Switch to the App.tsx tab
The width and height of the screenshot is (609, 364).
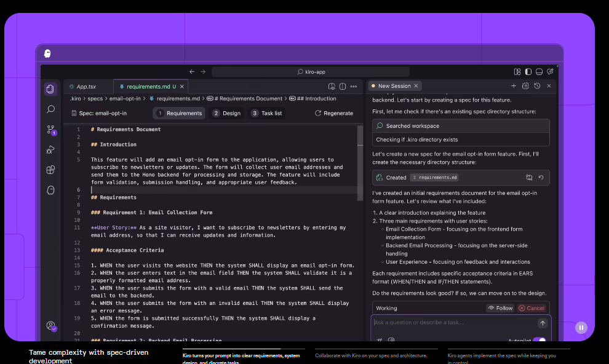click(85, 86)
